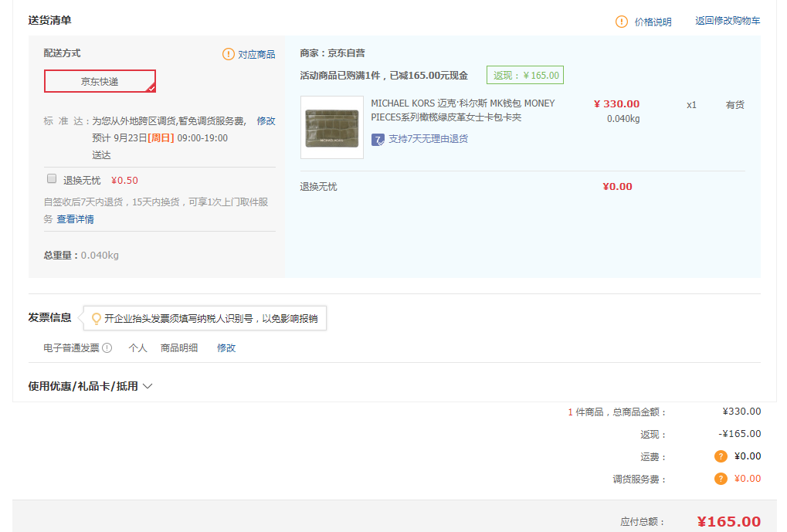Click 返回修改购物车 link
The height and width of the screenshot is (532, 787).
point(728,22)
